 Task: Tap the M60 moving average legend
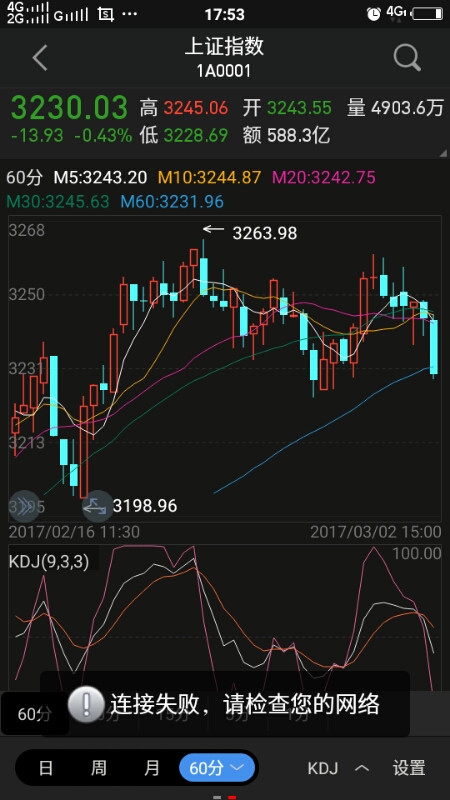[x=172, y=202]
